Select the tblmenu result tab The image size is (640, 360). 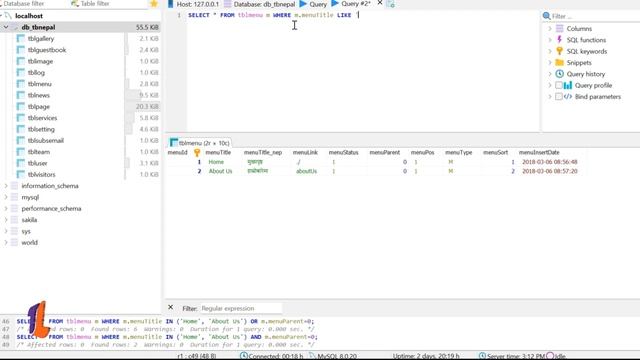pyautogui.click(x=200, y=143)
